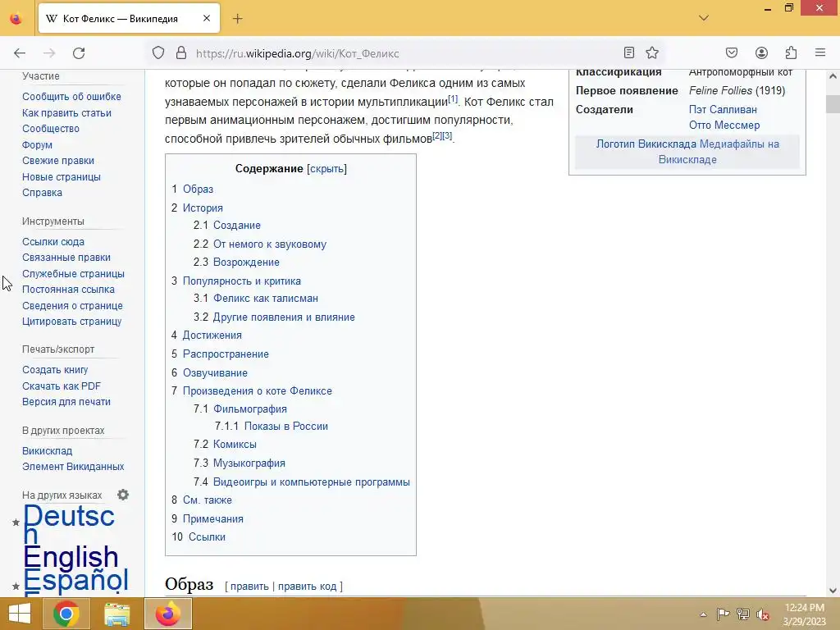Hide the table of contents via скрыть
840x630 pixels.
(326, 169)
